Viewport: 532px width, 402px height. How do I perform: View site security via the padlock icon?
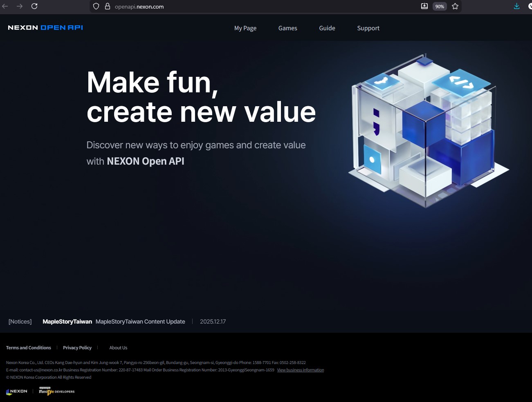coord(108,6)
